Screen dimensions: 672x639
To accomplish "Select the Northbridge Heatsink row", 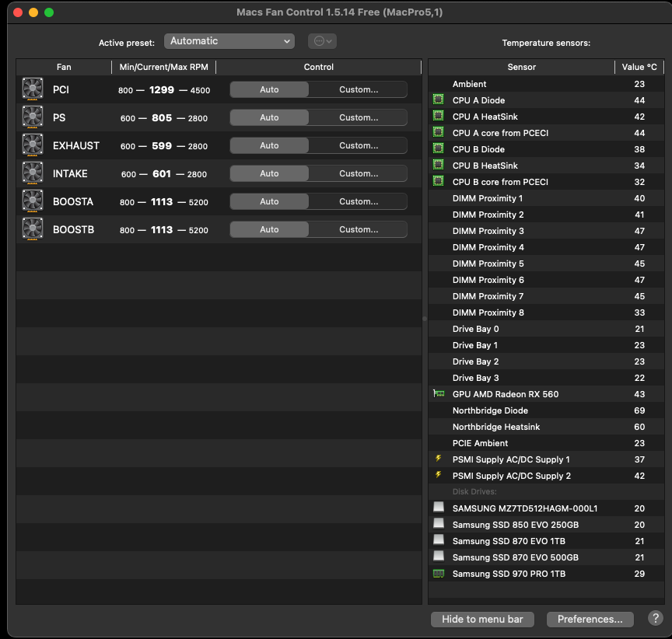I will [x=546, y=427].
